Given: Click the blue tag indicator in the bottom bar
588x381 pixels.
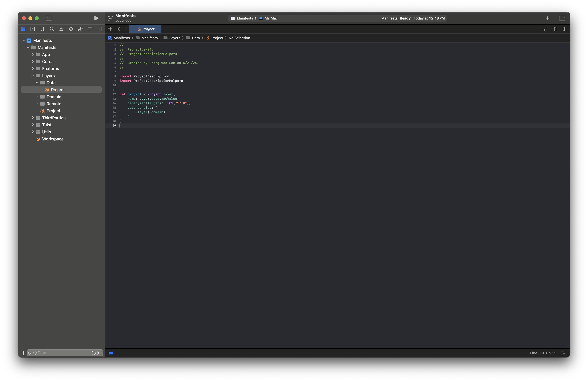Looking at the screenshot, I should tap(111, 353).
